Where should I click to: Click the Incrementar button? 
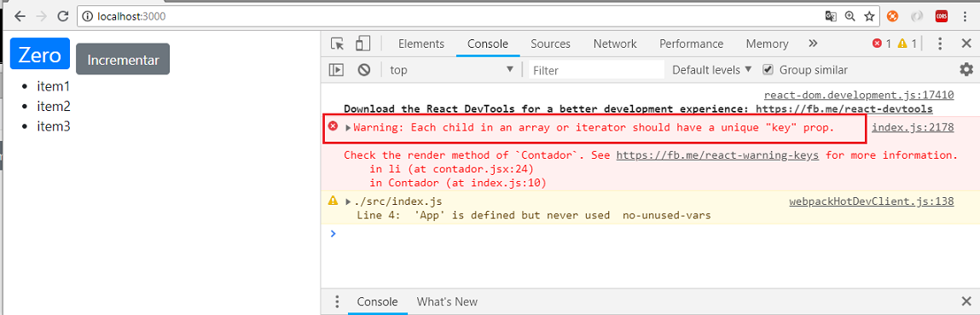[123, 60]
